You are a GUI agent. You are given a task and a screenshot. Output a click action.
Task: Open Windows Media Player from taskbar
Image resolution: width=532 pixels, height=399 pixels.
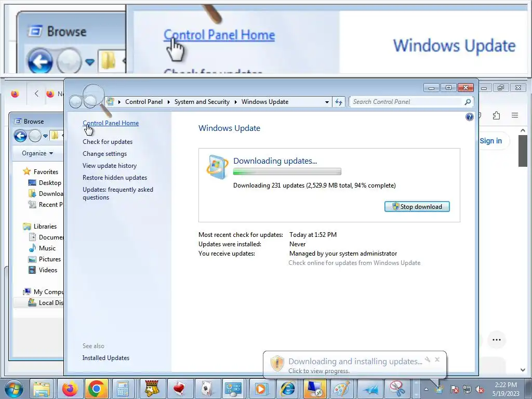261,389
